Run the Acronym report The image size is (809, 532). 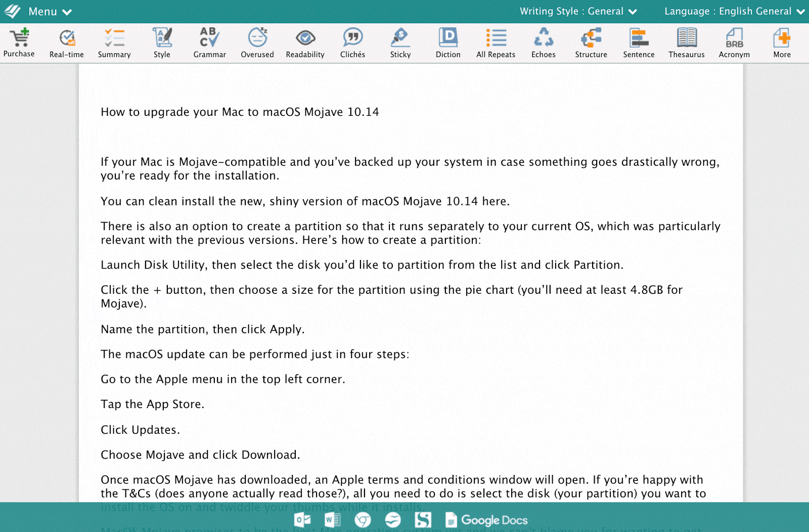point(734,43)
